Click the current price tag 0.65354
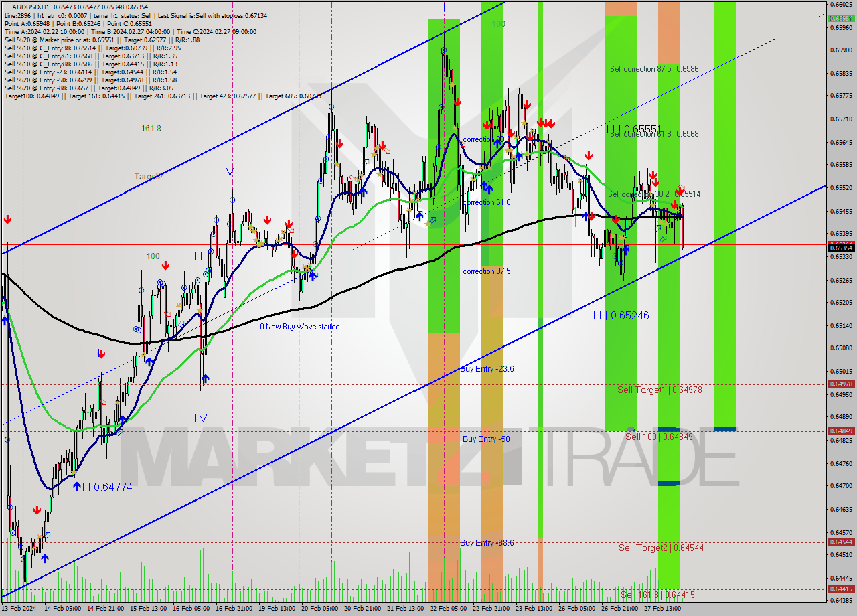The width and height of the screenshot is (857, 616). 842,248
